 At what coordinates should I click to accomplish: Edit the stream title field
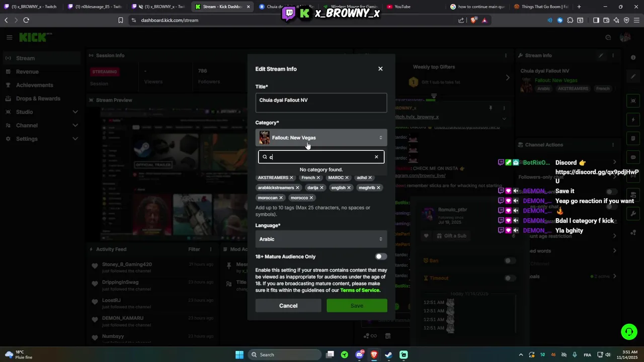pyautogui.click(x=321, y=103)
